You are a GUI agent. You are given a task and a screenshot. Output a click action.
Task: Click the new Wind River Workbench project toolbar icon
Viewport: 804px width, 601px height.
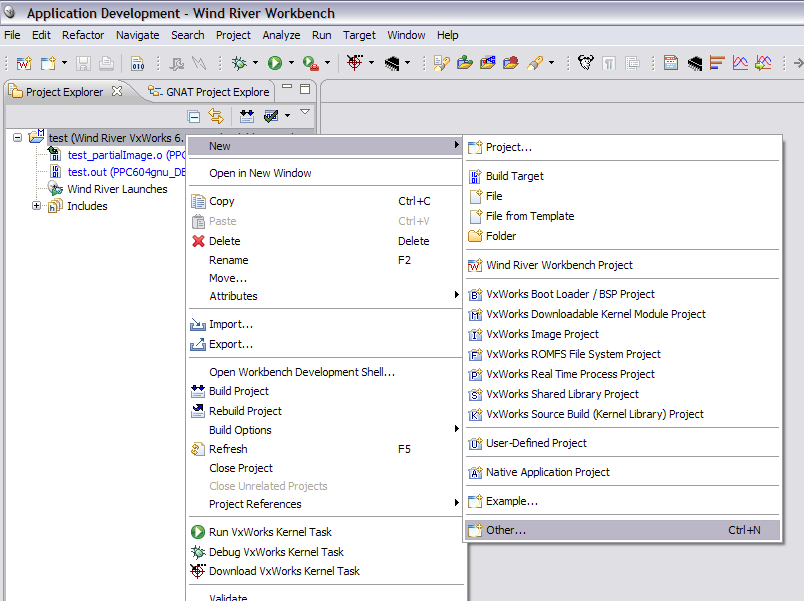(24, 63)
